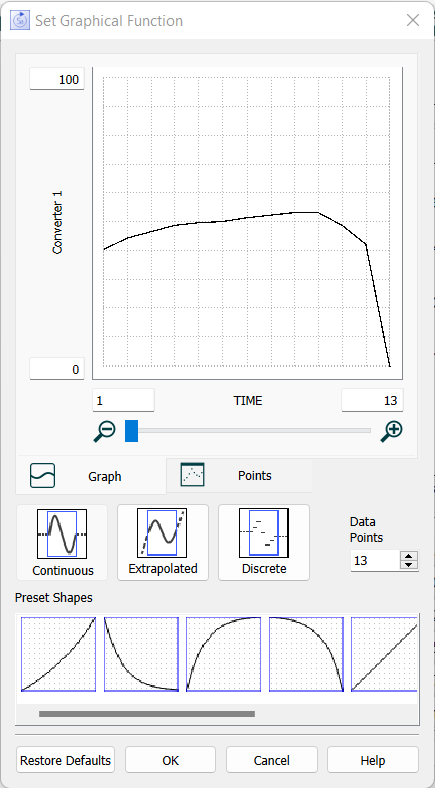Choose the exponential growth preset shape
435x788 pixels.
[58, 654]
